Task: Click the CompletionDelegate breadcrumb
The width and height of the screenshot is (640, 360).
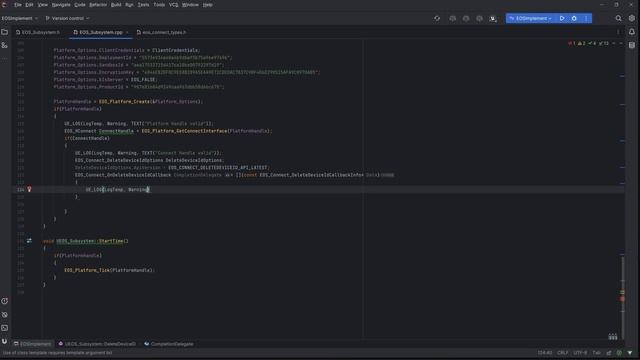Action: coord(169,344)
